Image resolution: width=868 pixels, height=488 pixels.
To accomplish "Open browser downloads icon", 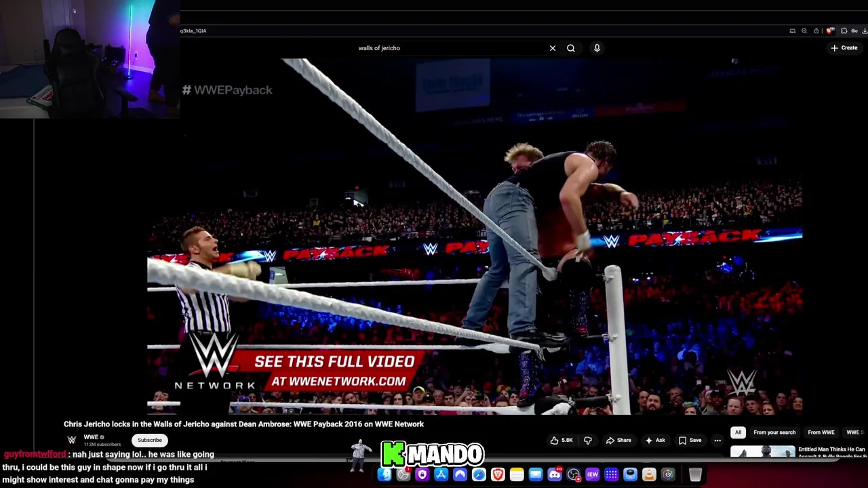I will pos(865,30).
